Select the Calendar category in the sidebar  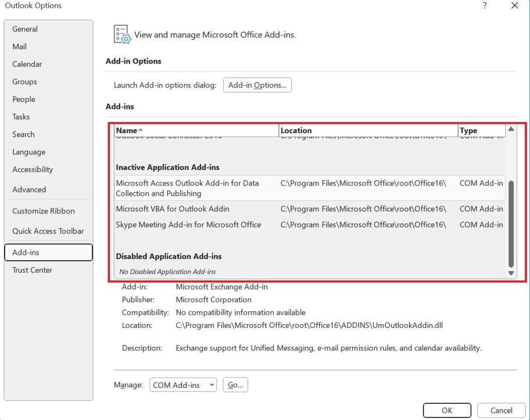(x=26, y=64)
